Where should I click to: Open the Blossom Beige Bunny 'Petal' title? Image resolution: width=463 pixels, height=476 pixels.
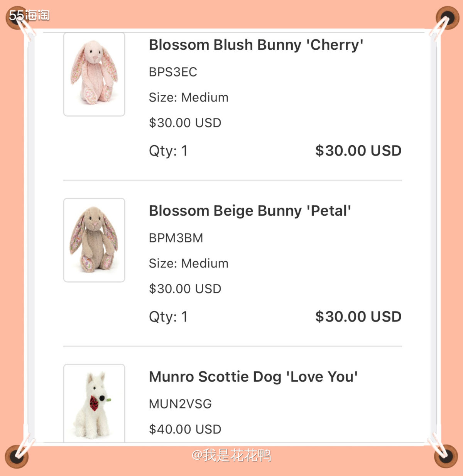coord(250,211)
